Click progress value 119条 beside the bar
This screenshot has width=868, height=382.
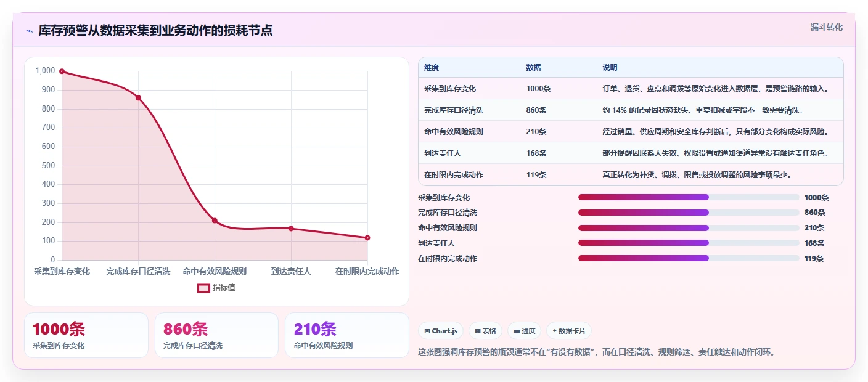(814, 259)
